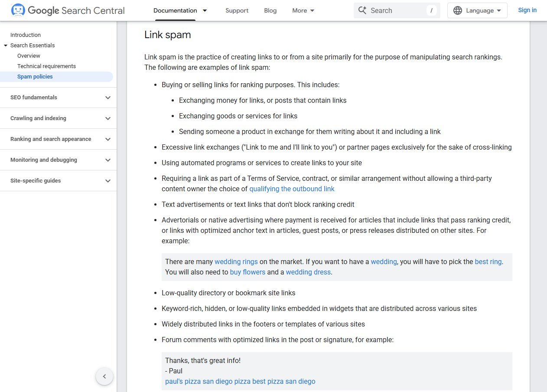Screen dimensions: 547x392
Task: Click 'Sending someone a product in exchange' bullet
Action: tap(310, 132)
